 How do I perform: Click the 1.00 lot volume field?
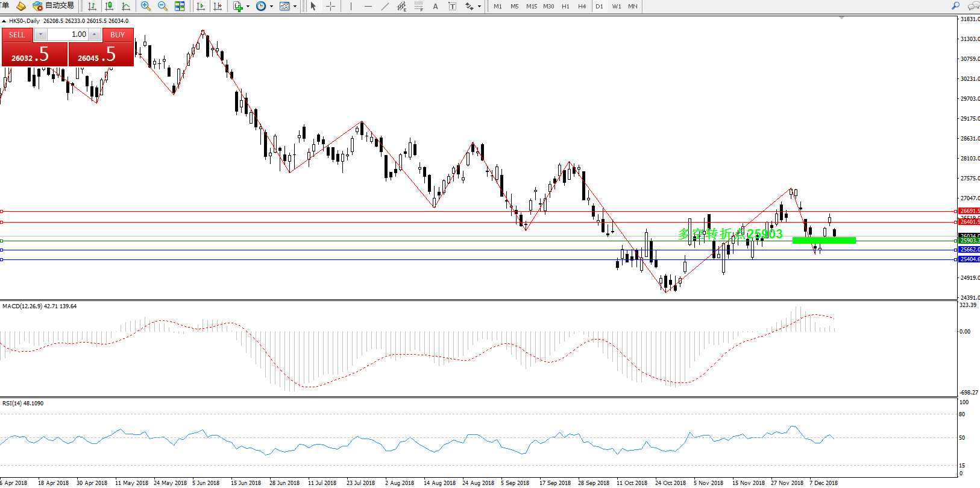point(68,34)
